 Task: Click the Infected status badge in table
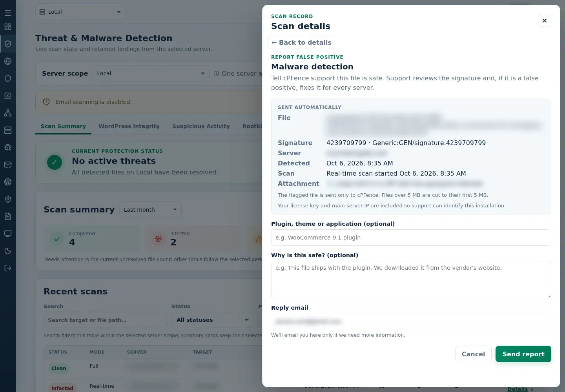[x=62, y=388]
